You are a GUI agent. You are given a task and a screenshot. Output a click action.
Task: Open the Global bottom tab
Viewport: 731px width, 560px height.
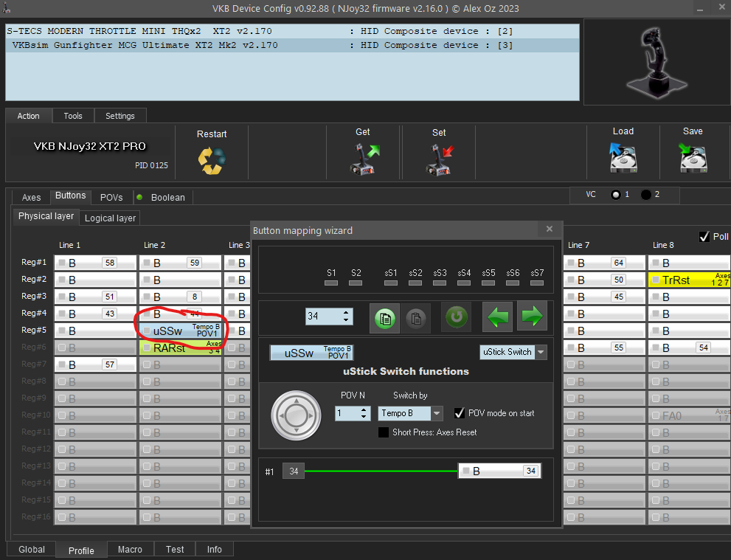point(32,549)
